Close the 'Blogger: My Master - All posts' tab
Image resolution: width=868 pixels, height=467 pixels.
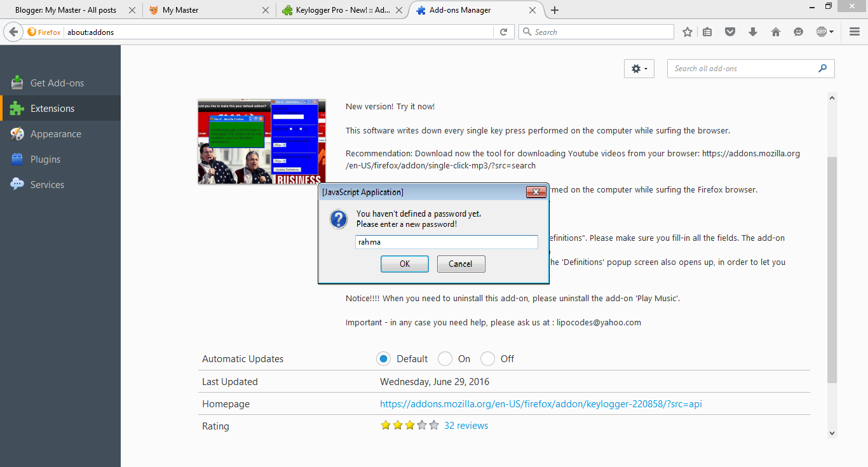[132, 10]
